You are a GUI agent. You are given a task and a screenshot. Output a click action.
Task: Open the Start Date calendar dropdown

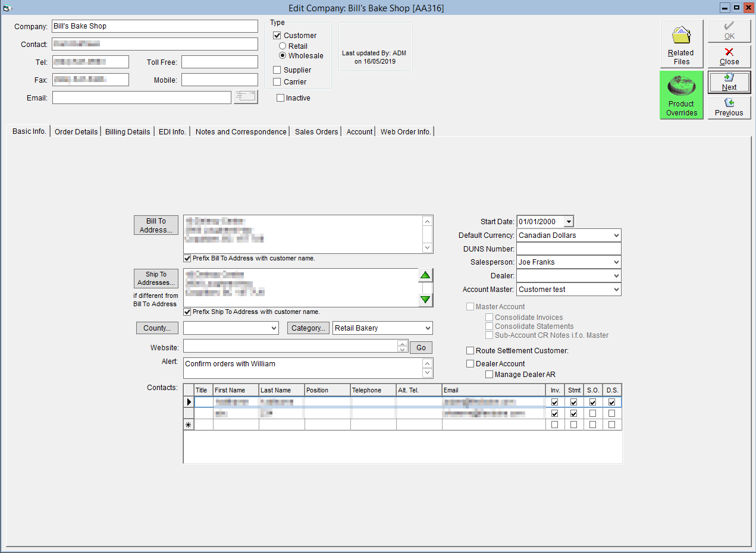click(569, 221)
